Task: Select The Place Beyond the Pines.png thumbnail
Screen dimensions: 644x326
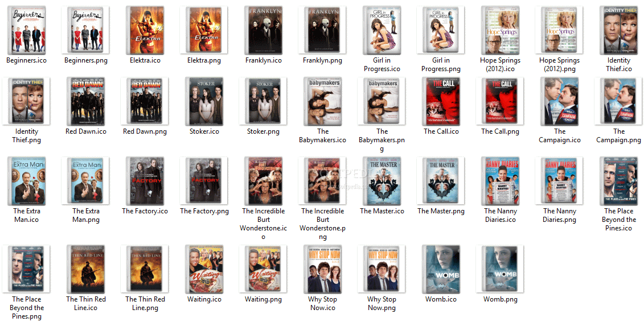Action: point(26,269)
